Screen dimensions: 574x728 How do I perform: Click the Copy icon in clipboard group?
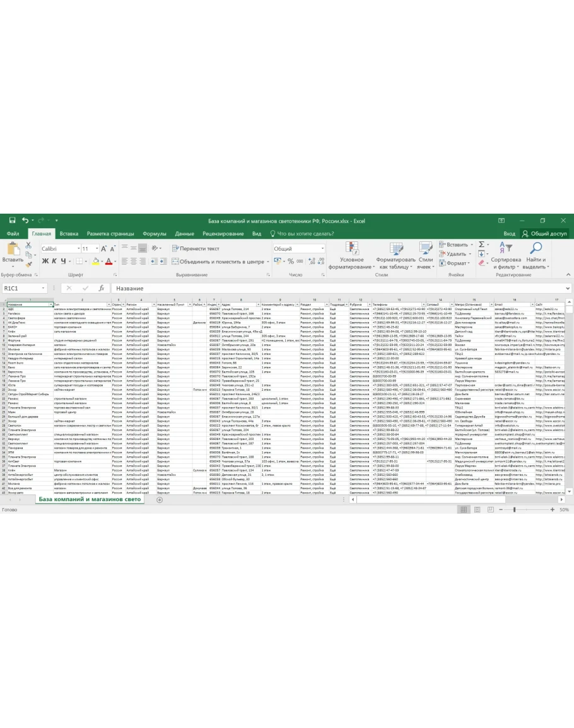29,255
